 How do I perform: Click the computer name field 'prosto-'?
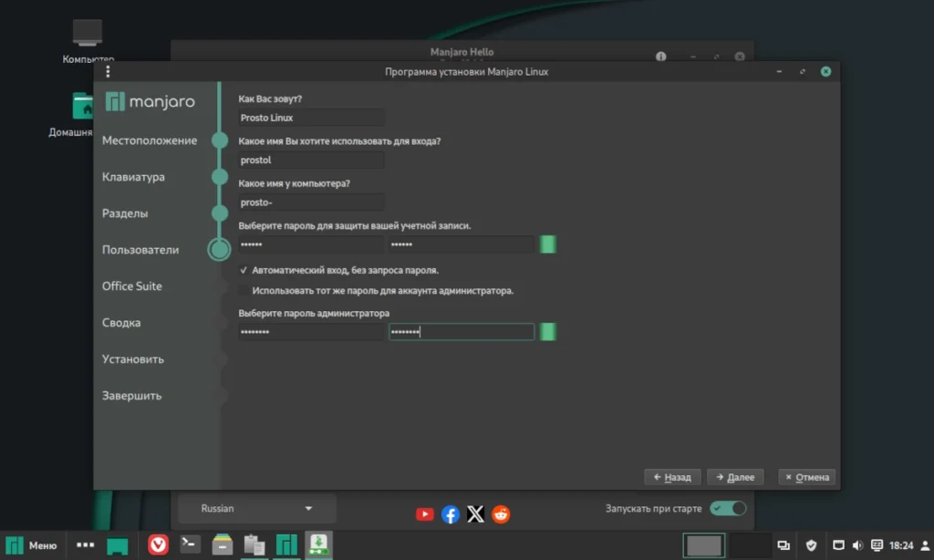(x=311, y=202)
